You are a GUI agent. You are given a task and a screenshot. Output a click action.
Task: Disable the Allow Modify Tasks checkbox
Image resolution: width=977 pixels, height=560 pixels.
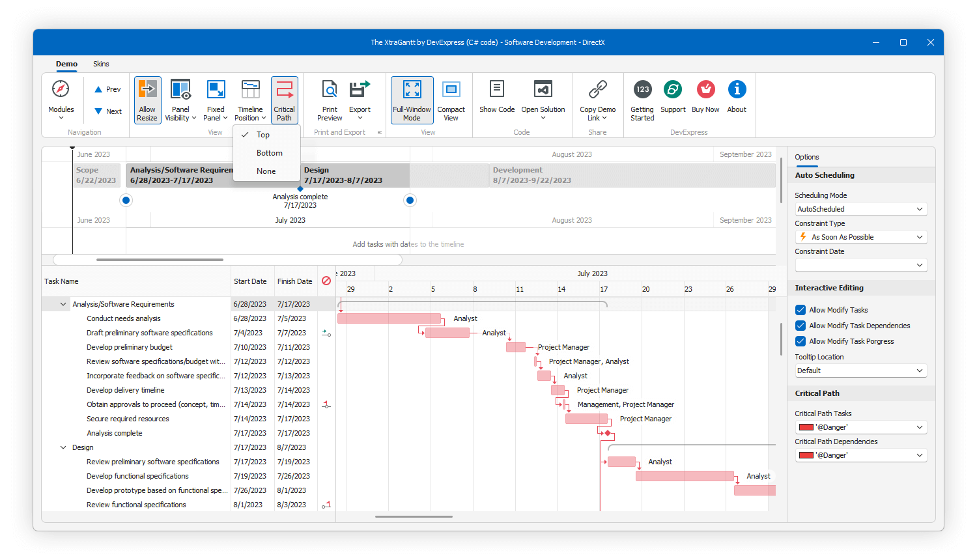click(x=800, y=309)
